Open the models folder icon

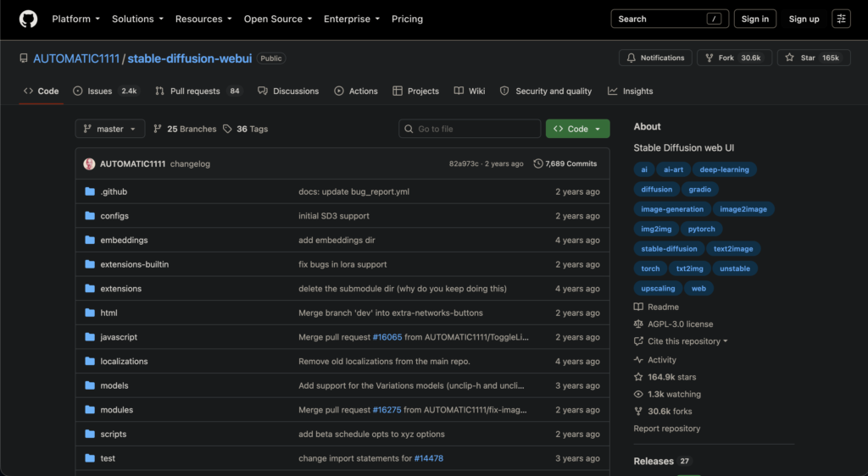coord(90,385)
